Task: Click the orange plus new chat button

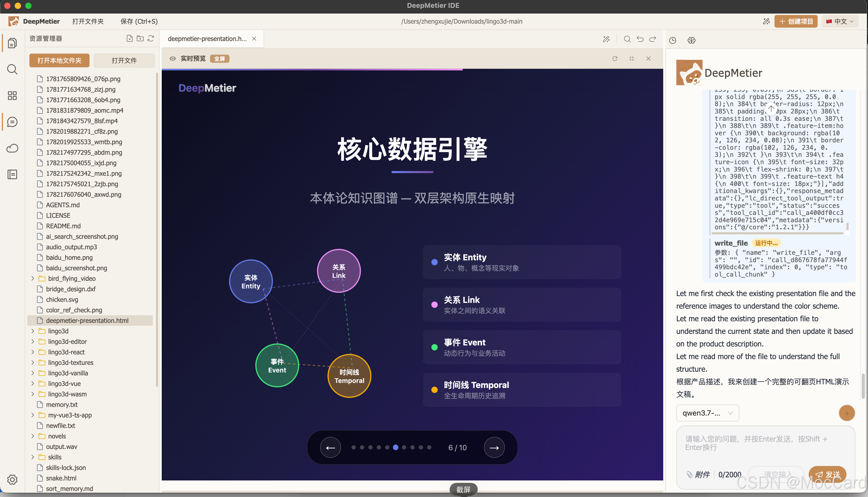Action: (847, 413)
